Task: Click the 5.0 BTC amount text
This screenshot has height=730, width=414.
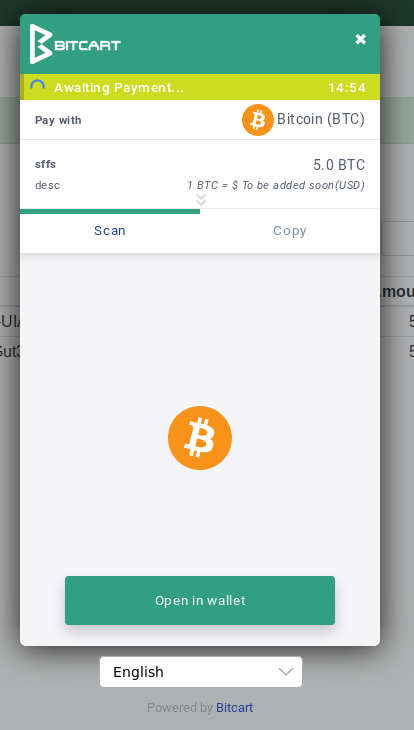Action: [339, 165]
